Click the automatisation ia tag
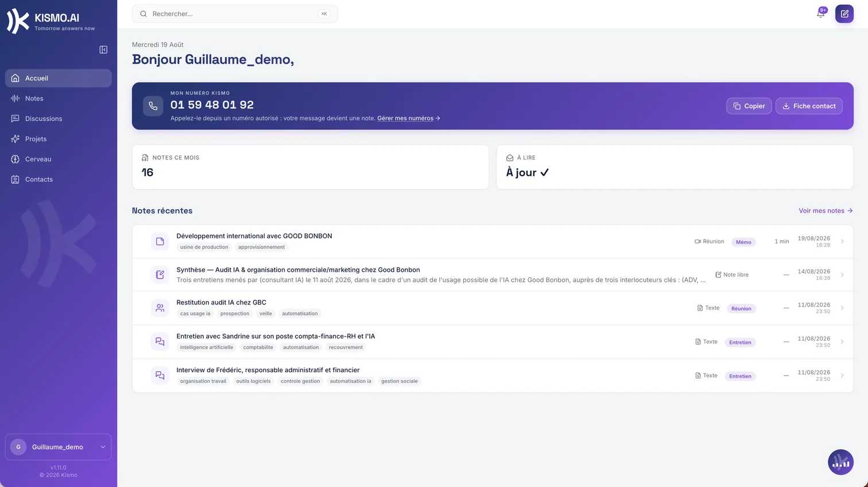Image resolution: width=868 pixels, height=487 pixels. pyautogui.click(x=351, y=381)
